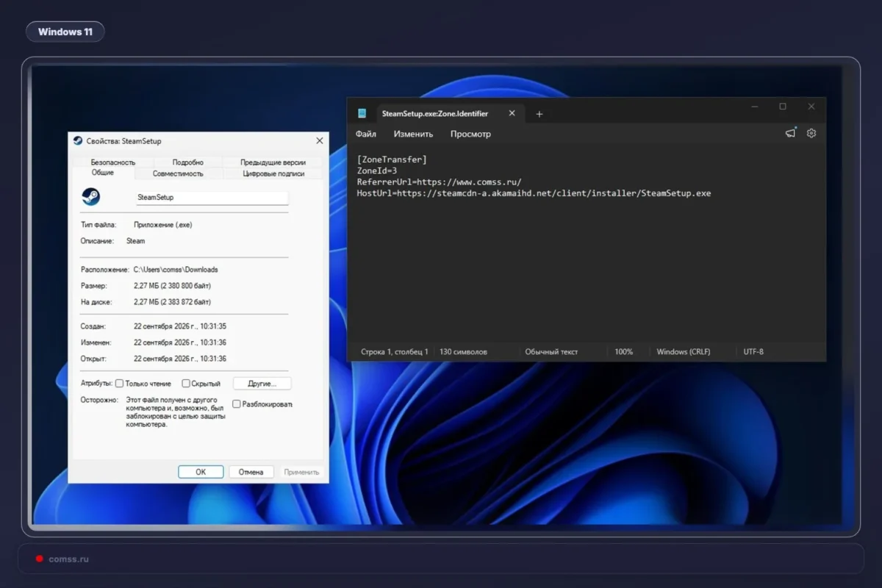Switch to the Подробно tab

188,162
